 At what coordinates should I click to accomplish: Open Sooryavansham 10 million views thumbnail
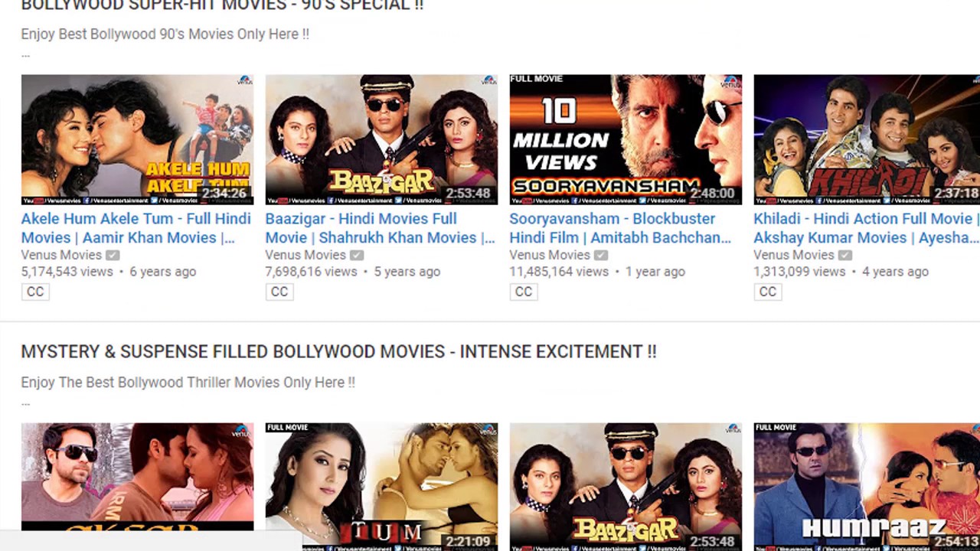[626, 139]
